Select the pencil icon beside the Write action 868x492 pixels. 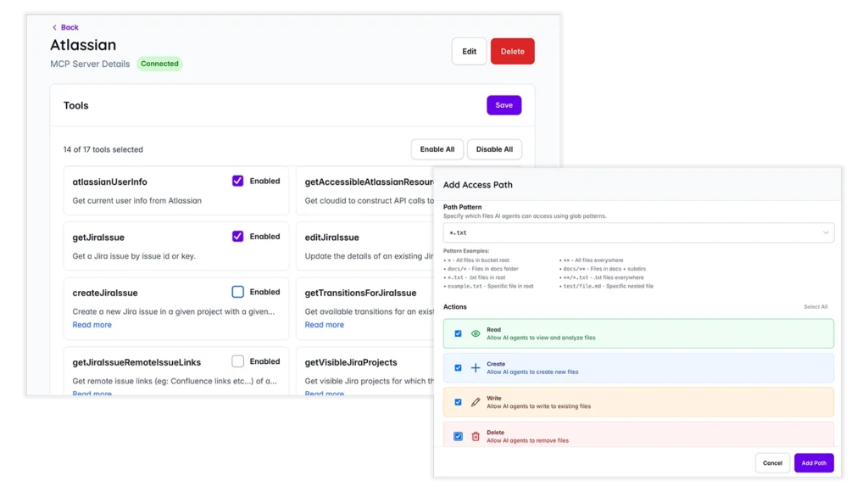pyautogui.click(x=475, y=401)
